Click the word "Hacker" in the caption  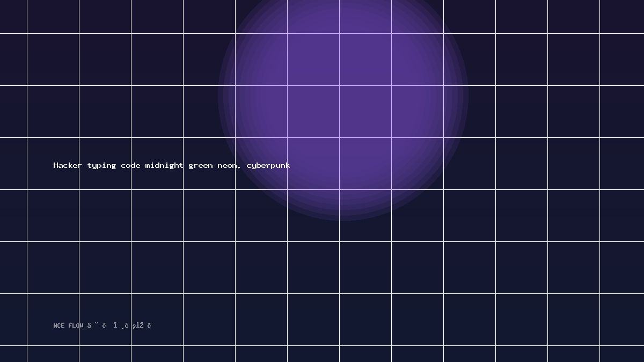[x=68, y=165]
